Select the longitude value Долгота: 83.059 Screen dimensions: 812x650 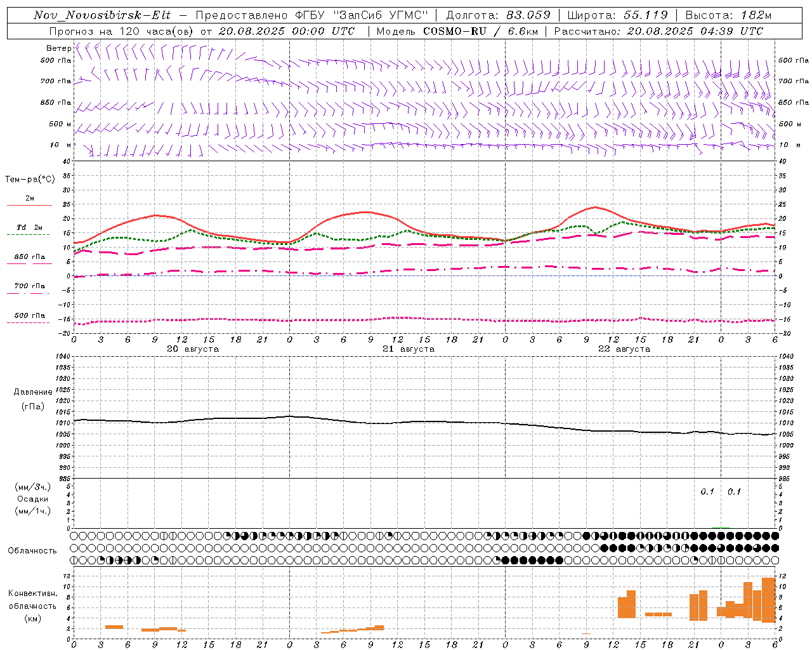[x=498, y=15]
